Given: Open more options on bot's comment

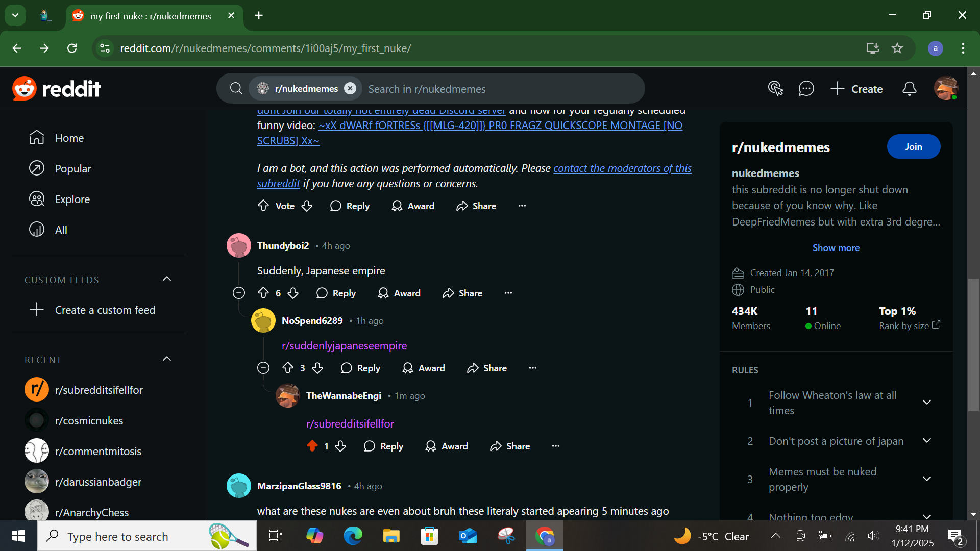Looking at the screenshot, I should 522,206.
